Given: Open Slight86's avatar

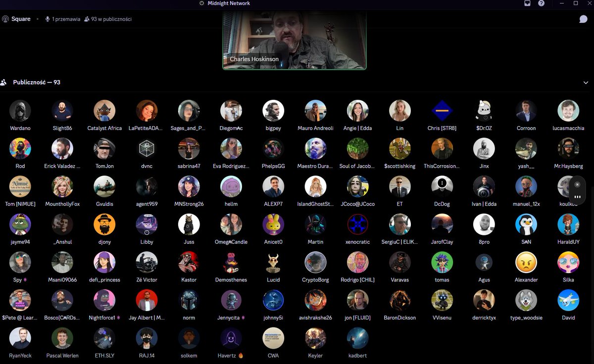Looking at the screenshot, I should [x=62, y=111].
